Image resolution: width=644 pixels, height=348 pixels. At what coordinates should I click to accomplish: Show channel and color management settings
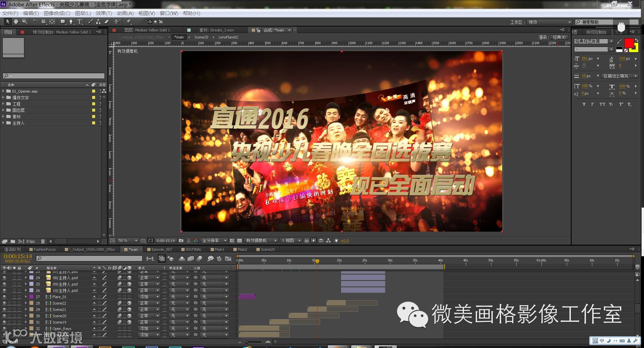tap(196, 241)
